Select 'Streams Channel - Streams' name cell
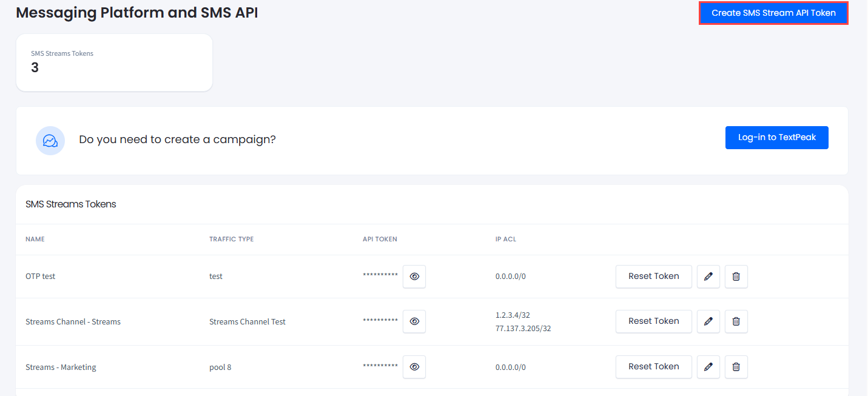Image resolution: width=868 pixels, height=396 pixels. pos(73,322)
